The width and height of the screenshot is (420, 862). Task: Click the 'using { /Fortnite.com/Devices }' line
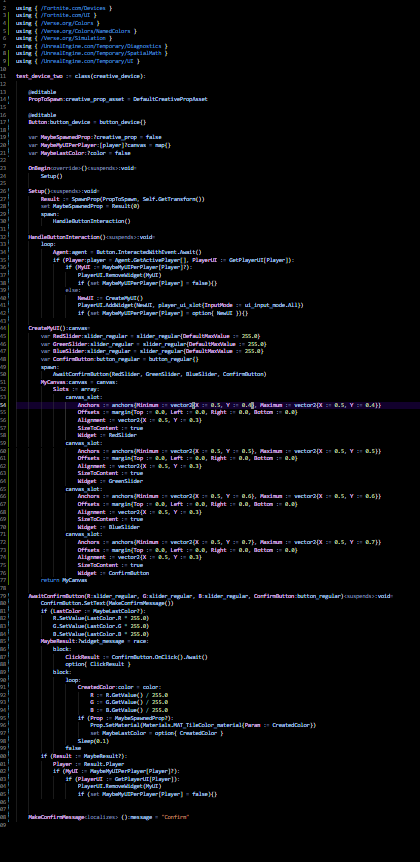tap(64, 8)
